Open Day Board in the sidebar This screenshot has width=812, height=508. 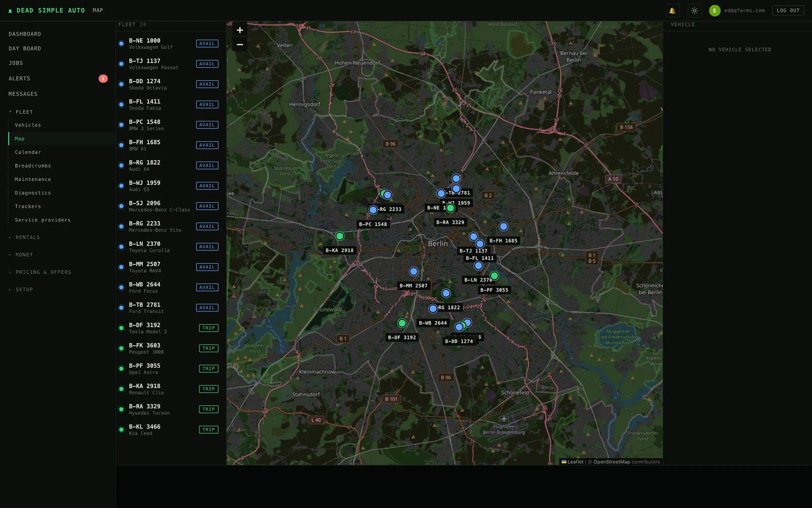pyautogui.click(x=25, y=49)
